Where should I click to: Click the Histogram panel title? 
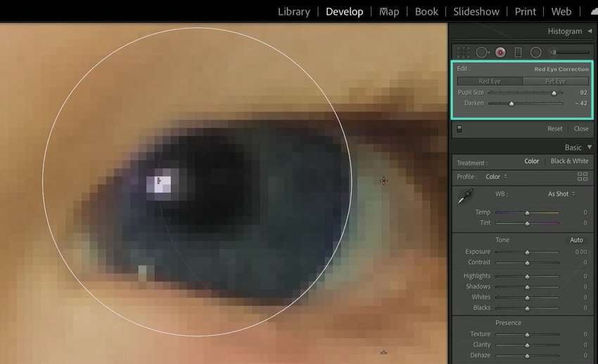click(565, 31)
